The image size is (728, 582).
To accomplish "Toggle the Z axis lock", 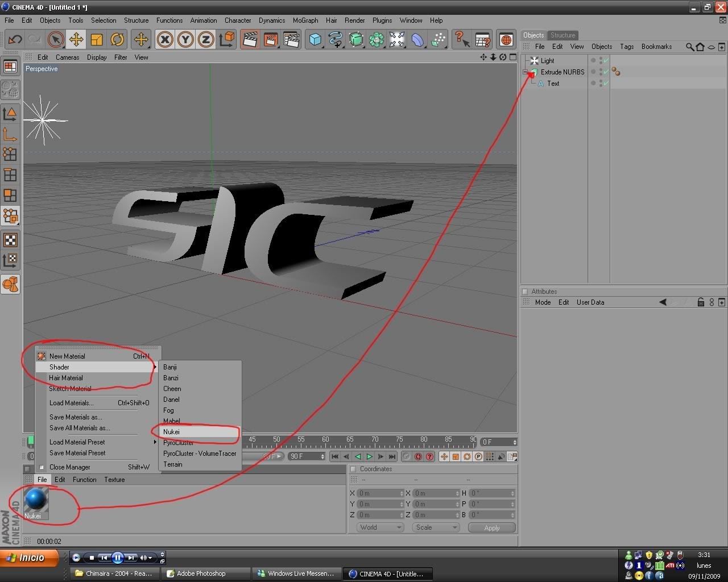I will [206, 39].
